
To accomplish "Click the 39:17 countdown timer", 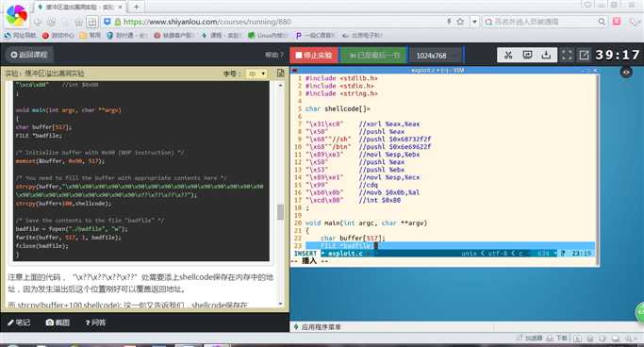I will (x=618, y=55).
